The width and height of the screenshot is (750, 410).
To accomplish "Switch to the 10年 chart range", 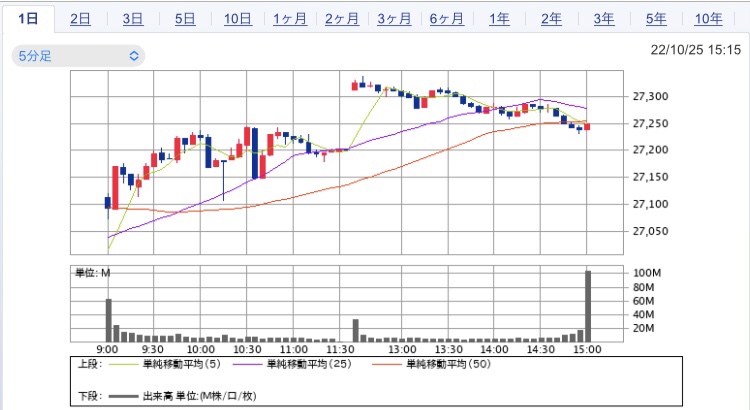I will 708,19.
